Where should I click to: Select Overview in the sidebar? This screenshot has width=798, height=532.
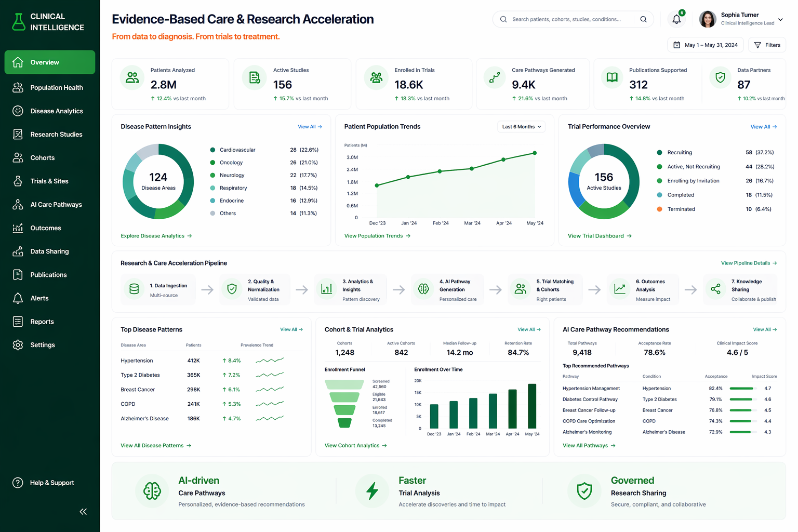(x=50, y=62)
